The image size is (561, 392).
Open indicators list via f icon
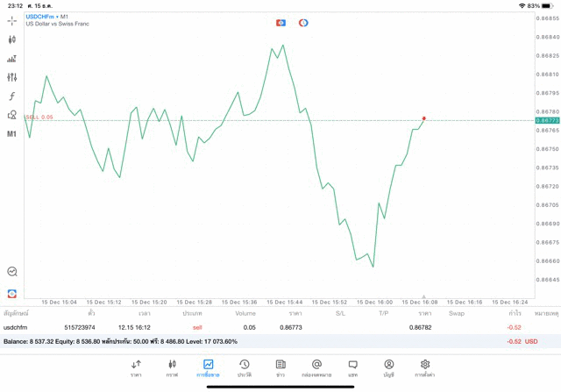pos(12,96)
